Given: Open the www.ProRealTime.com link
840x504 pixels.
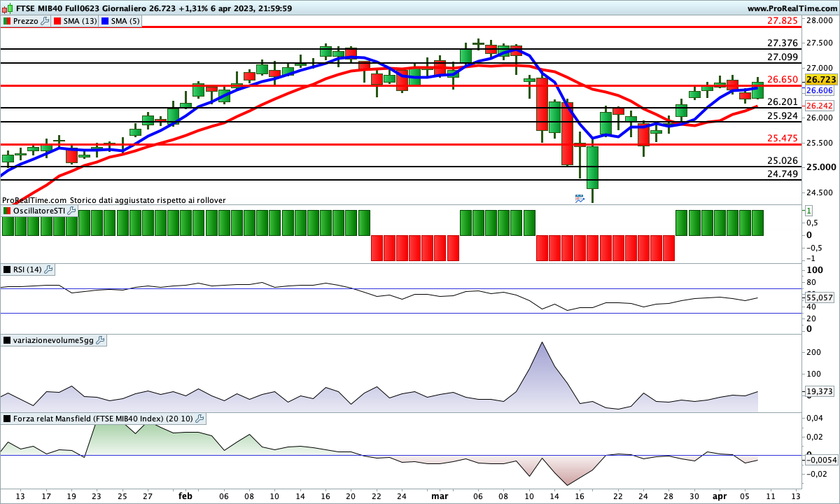Looking at the screenshot, I should point(792,8).
